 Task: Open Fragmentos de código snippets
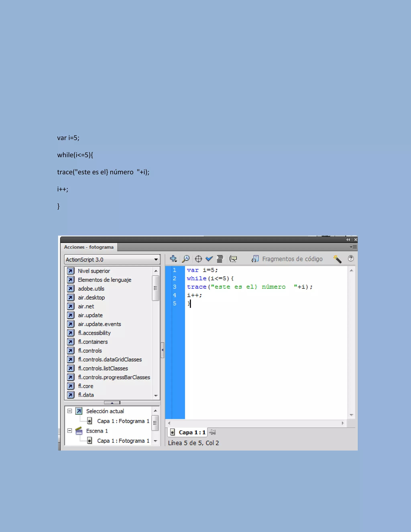coord(287,259)
